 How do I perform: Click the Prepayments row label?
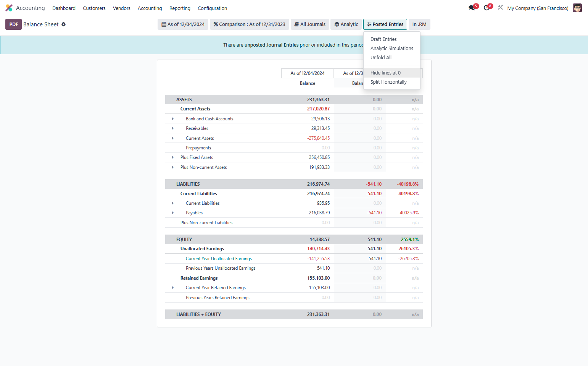(198, 148)
